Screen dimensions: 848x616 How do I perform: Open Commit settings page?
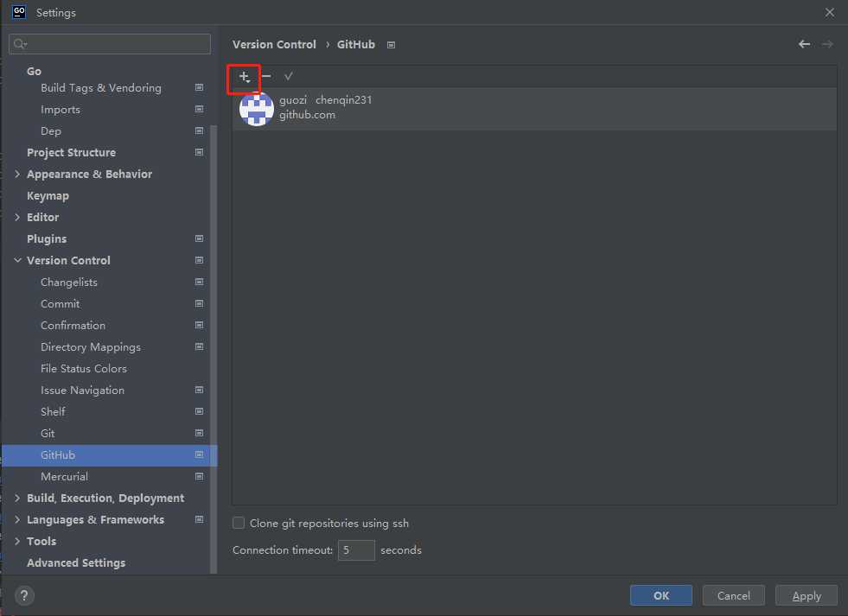pos(60,303)
